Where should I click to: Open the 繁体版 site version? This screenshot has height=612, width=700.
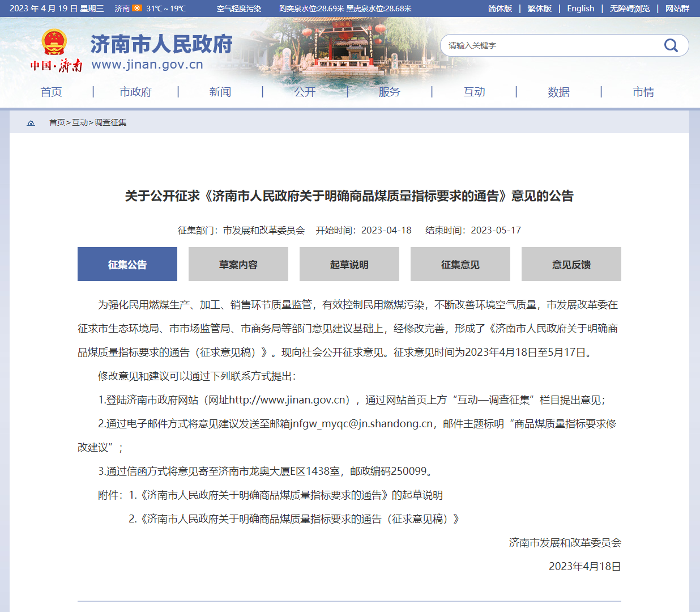[539, 8]
